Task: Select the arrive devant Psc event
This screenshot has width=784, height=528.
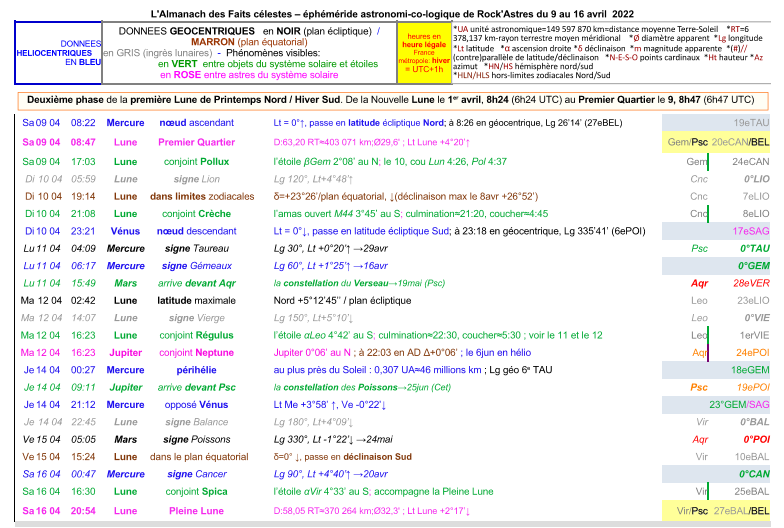Action: [x=196, y=387]
